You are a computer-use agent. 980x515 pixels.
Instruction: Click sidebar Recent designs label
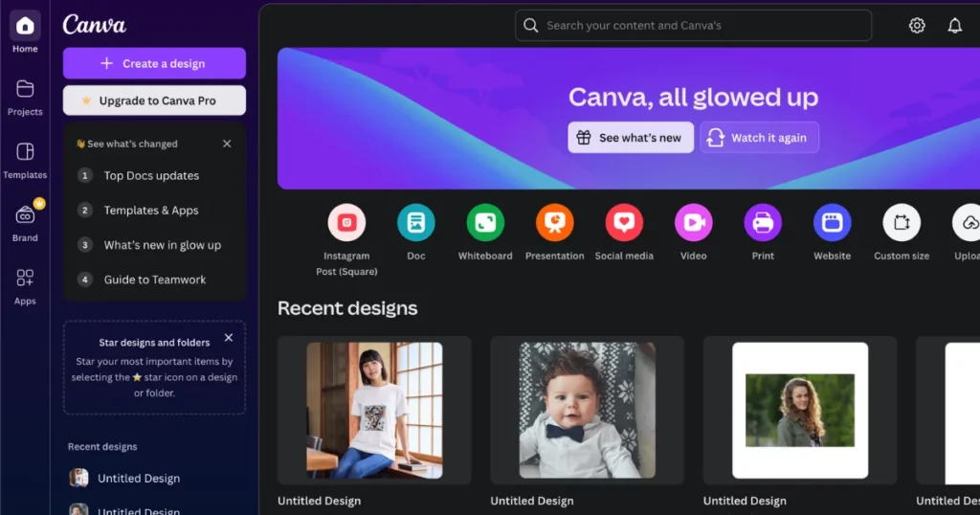[x=102, y=447]
